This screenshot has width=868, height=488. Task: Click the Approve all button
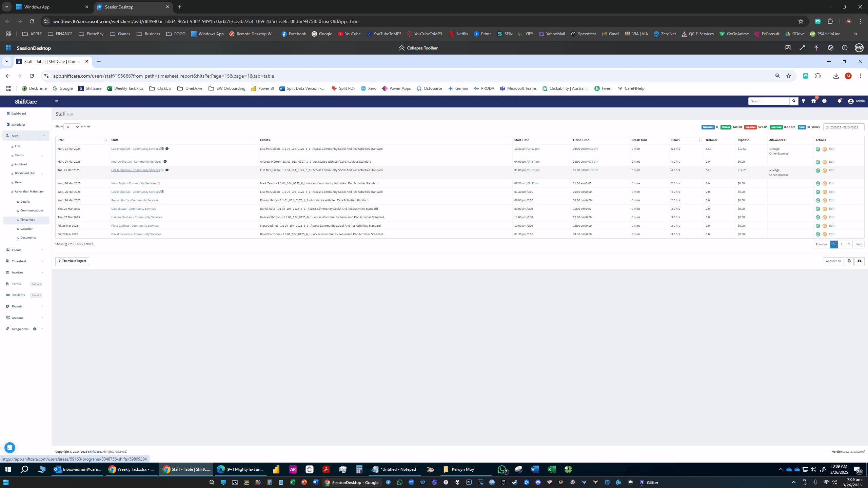coord(833,261)
